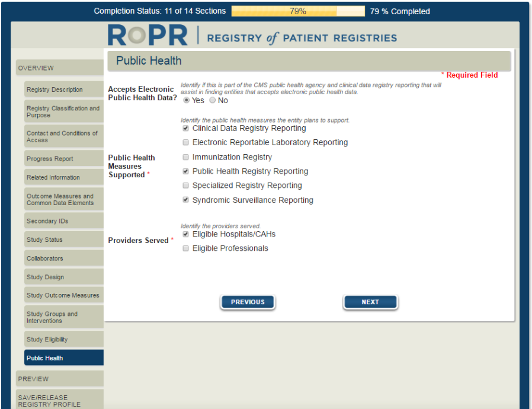The image size is (532, 409).
Task: Open Outcome Measures and Common Data Elements
Action: pos(64,199)
